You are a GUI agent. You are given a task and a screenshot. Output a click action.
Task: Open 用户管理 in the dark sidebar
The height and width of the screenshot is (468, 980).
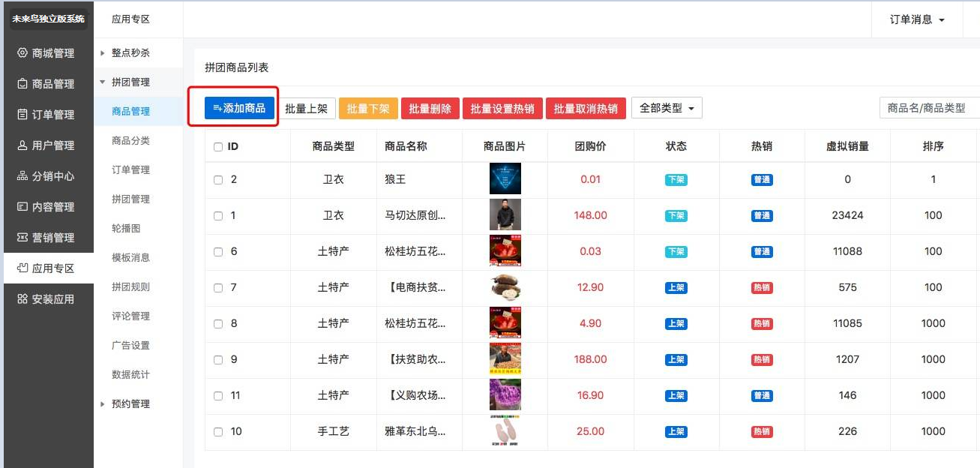[x=46, y=145]
